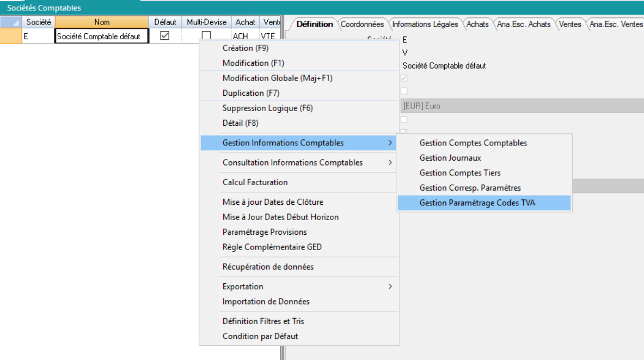Open the Informations Légales tab
This screenshot has width=644, height=360.
tap(425, 24)
